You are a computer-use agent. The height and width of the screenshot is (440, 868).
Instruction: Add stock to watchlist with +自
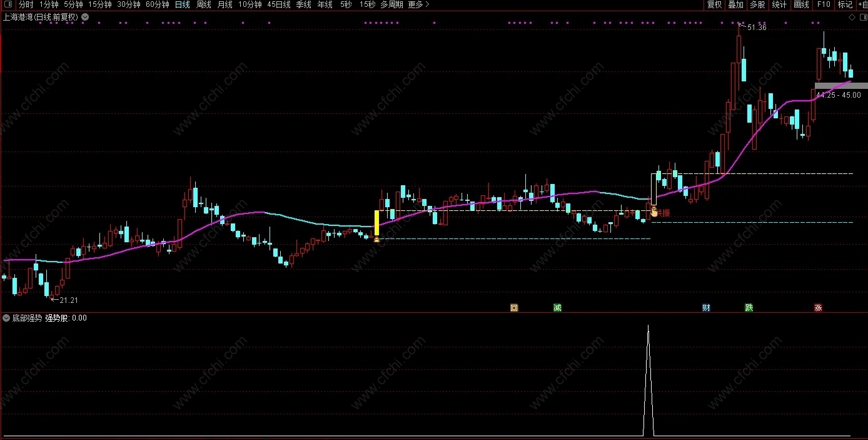[862, 4]
